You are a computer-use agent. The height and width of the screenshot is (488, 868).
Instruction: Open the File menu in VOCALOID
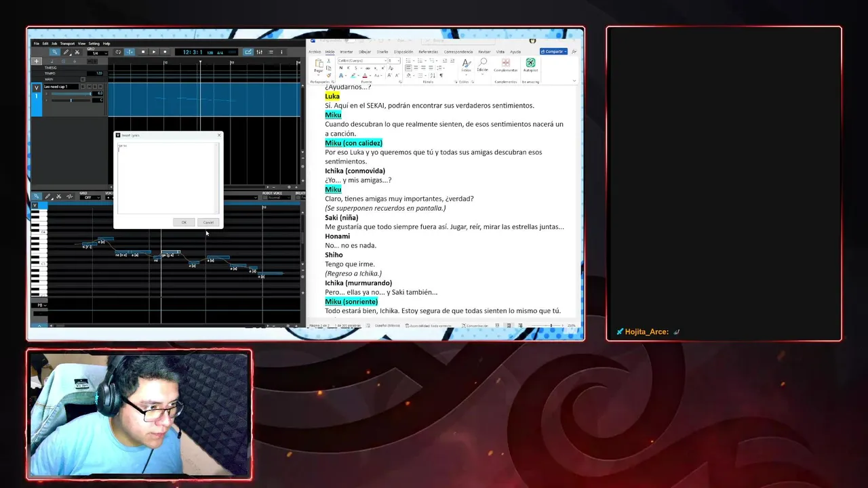tap(37, 43)
